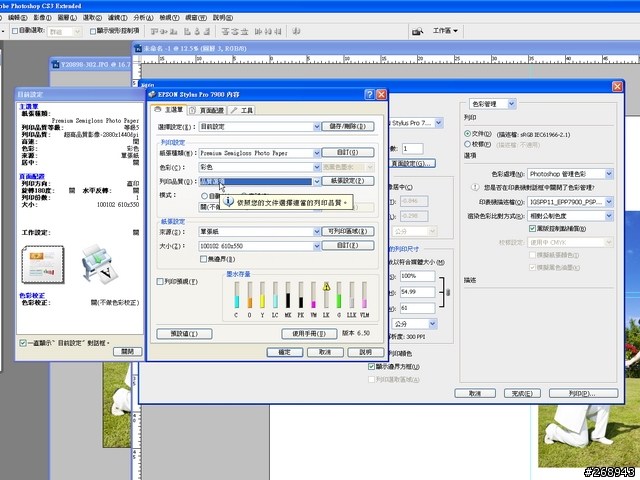Screen dimensions: 640x480
Task: Close the Photoshop print dialog with red X
Action: tap(617, 86)
